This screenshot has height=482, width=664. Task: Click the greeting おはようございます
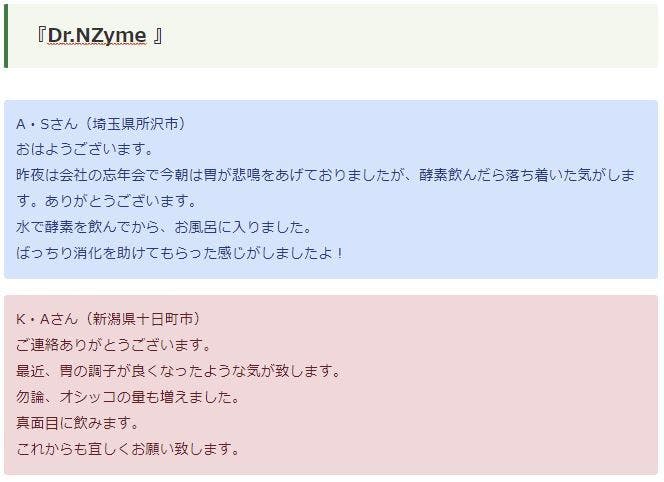point(85,149)
